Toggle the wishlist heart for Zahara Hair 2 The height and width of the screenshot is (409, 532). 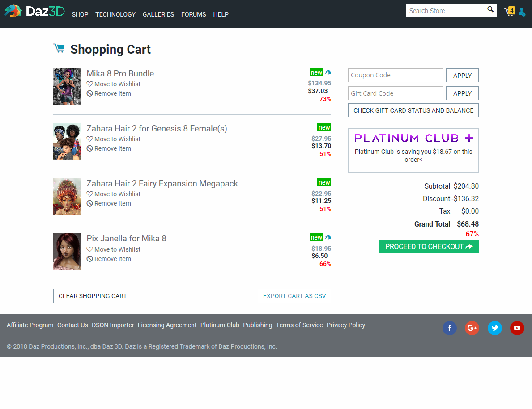pyautogui.click(x=89, y=139)
